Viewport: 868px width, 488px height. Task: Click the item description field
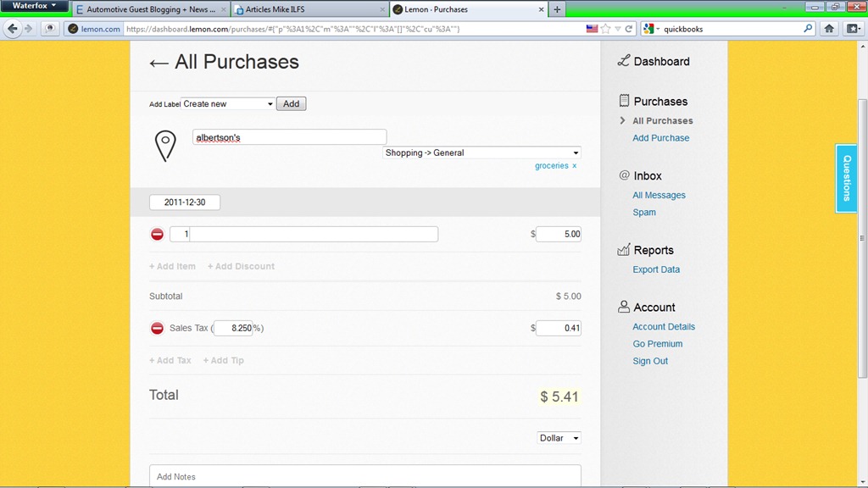(304, 234)
